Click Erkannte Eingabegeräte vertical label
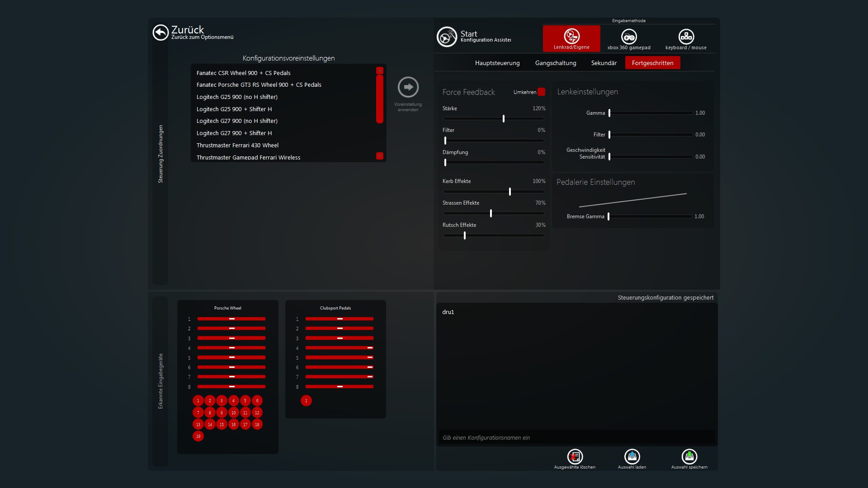This screenshot has width=868, height=488. pyautogui.click(x=160, y=381)
